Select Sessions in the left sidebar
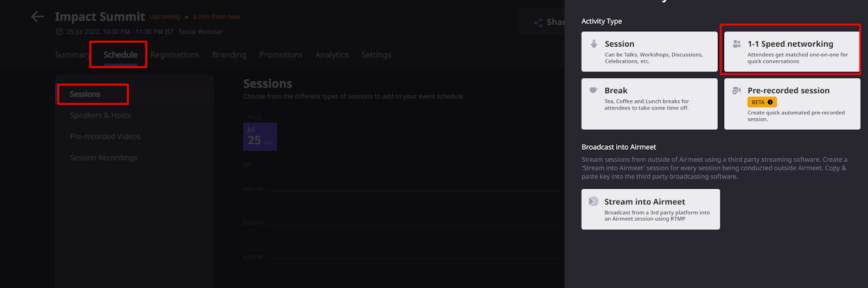868x288 pixels. 85,94
